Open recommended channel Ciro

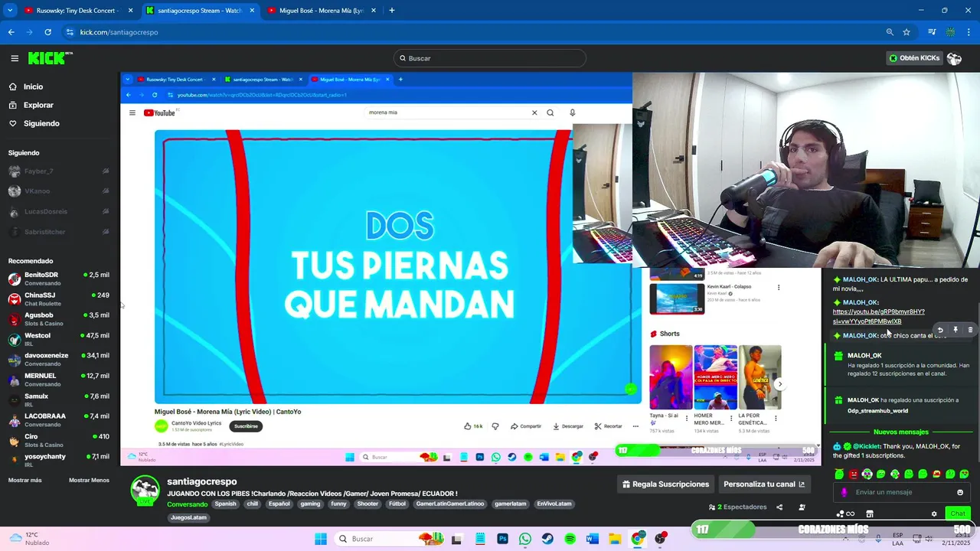59,441
